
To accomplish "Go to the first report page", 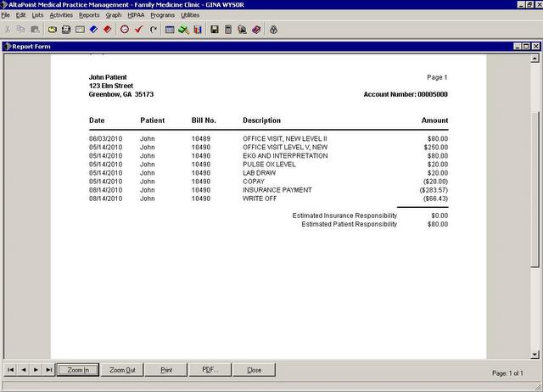I will coord(11,370).
